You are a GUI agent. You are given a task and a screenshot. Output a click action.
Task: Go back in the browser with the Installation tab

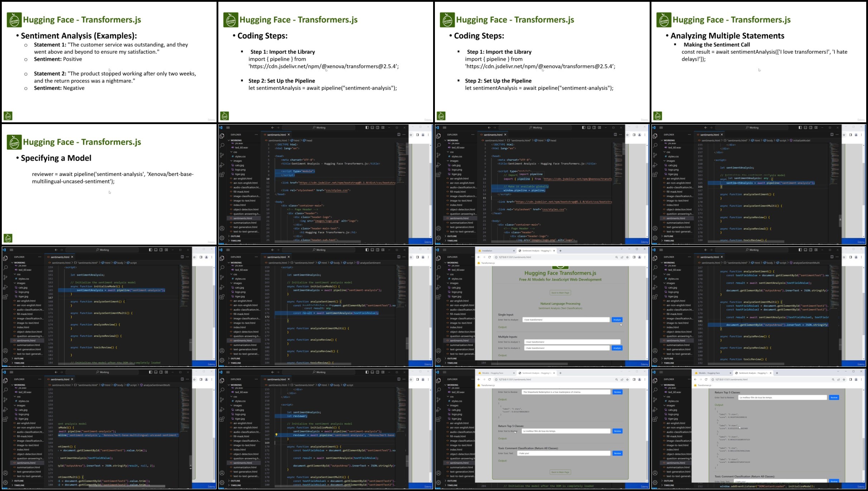[x=479, y=257]
